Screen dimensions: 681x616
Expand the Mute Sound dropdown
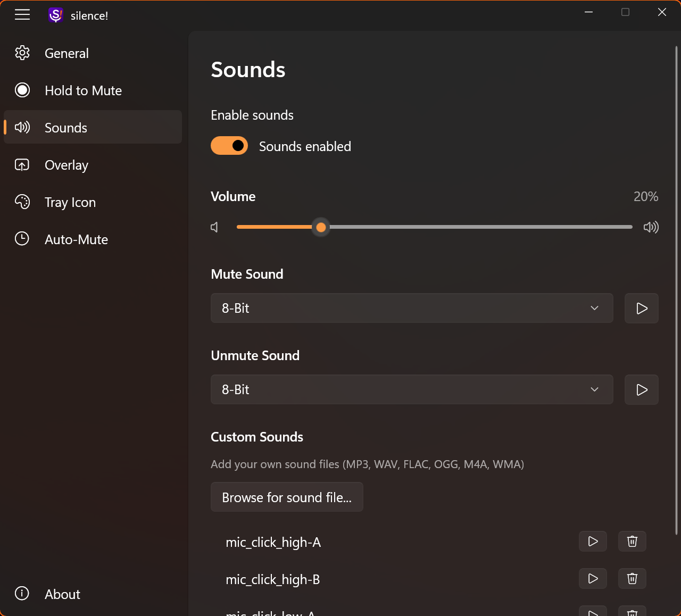pos(412,309)
